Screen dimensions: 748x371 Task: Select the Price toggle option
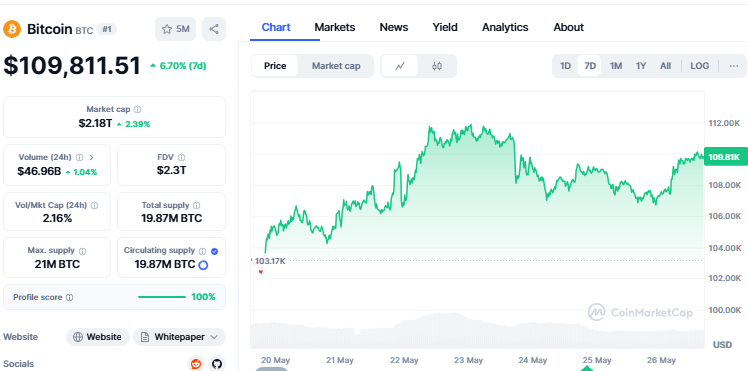coord(275,66)
